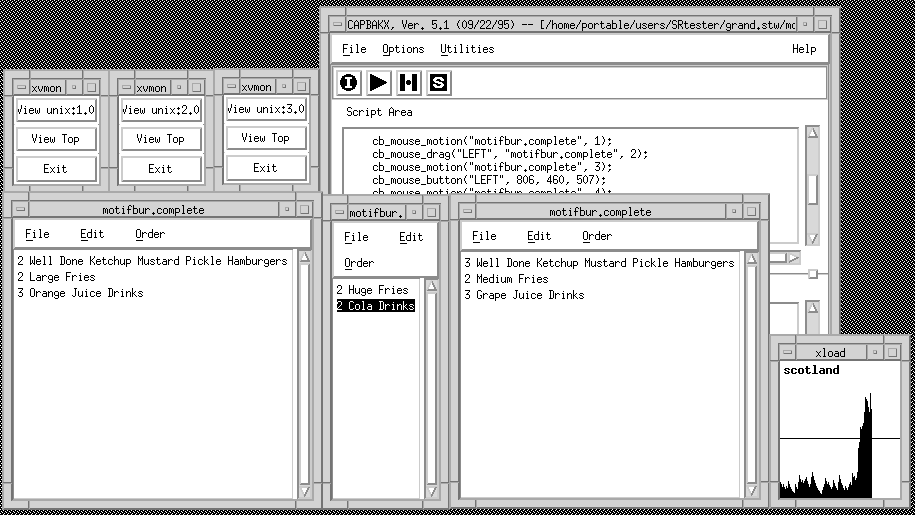
Task: Click View Top below the unix:1.0 field
Action: (x=56, y=139)
